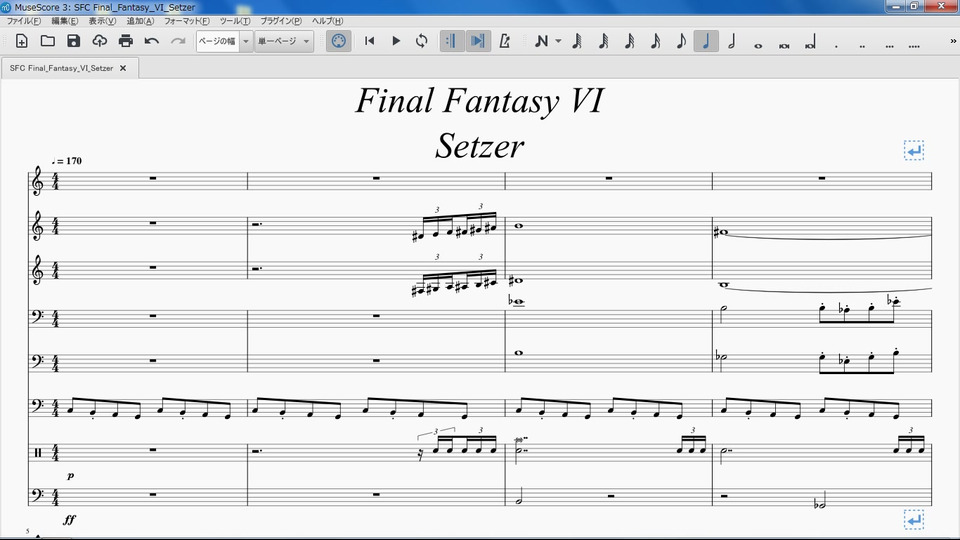Toggle concert pitch button
The width and height of the screenshot is (960, 540).
pyautogui.click(x=339, y=41)
